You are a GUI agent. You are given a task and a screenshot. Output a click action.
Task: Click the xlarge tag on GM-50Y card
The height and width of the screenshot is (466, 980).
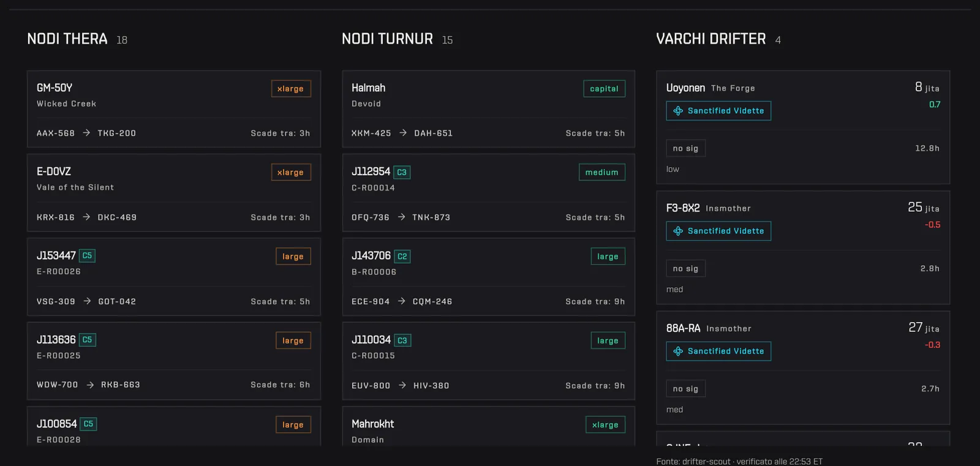[291, 89]
